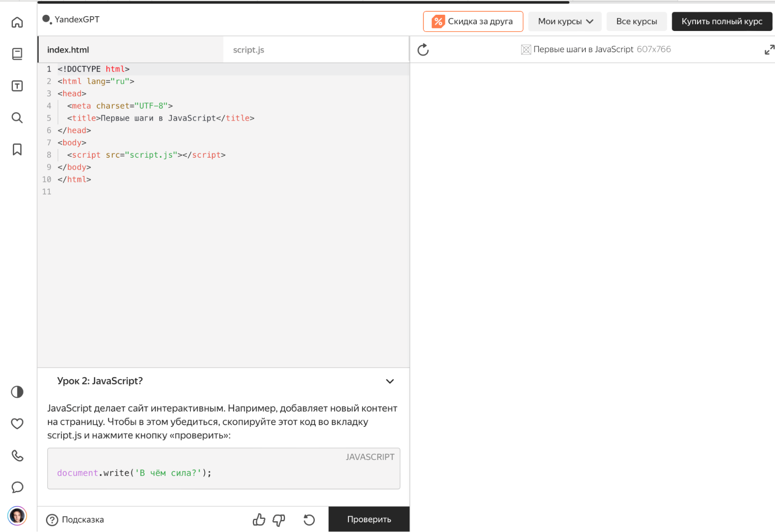Toggle the dark theme contrast icon

coord(17,392)
